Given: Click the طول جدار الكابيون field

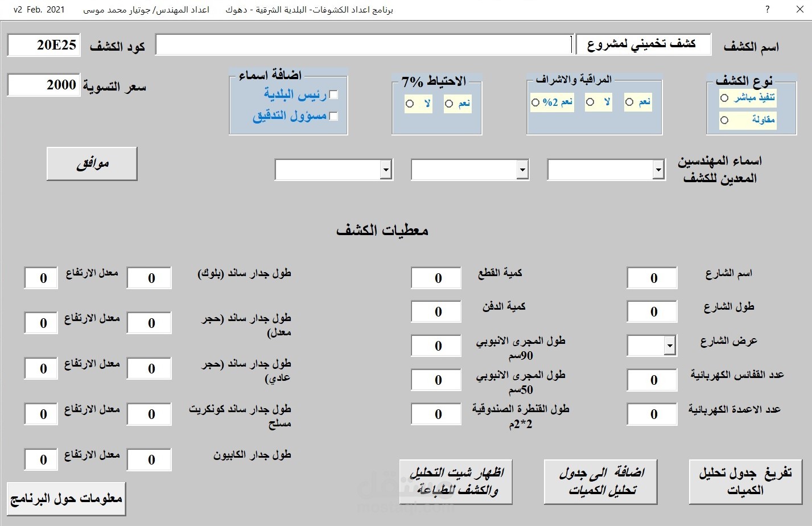Looking at the screenshot, I should (x=149, y=459).
